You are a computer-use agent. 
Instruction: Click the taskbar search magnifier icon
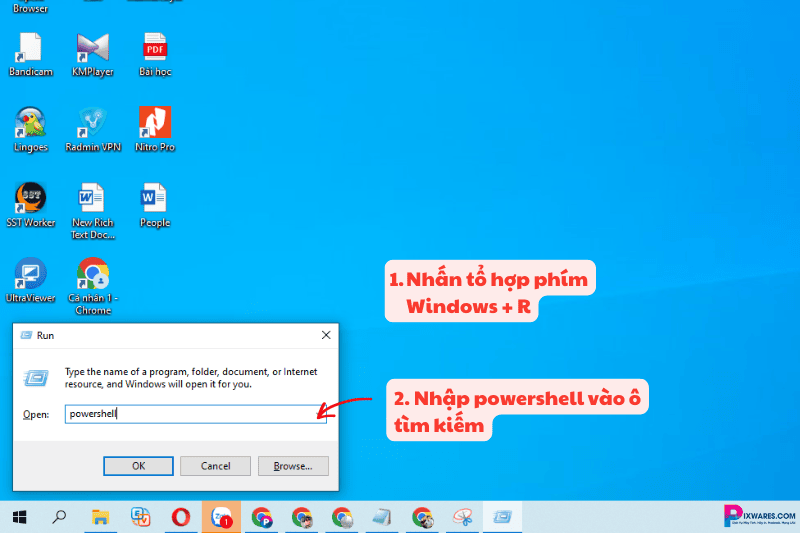click(x=59, y=517)
